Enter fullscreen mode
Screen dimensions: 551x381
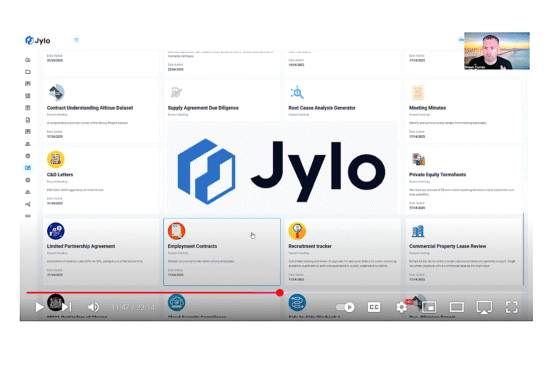point(511,307)
